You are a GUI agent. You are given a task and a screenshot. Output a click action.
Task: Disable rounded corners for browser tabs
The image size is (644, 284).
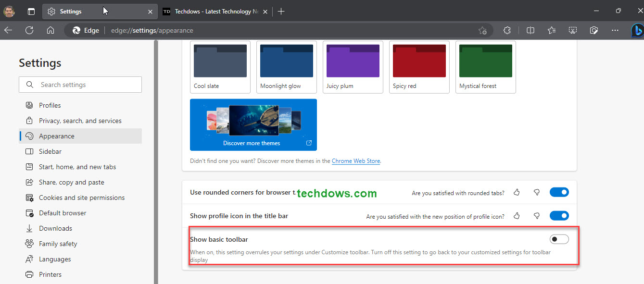click(x=559, y=192)
